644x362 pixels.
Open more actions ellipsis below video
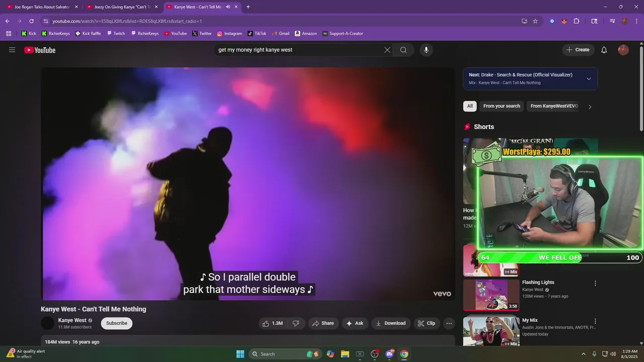pyautogui.click(x=449, y=323)
